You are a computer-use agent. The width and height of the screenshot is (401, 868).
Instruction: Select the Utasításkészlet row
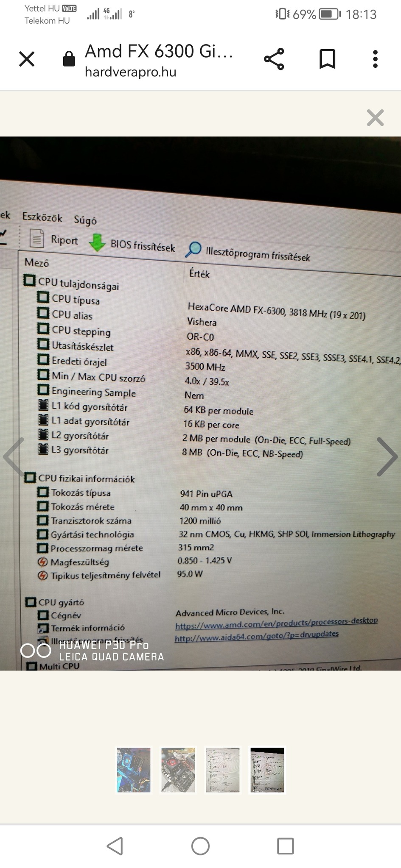click(x=76, y=346)
